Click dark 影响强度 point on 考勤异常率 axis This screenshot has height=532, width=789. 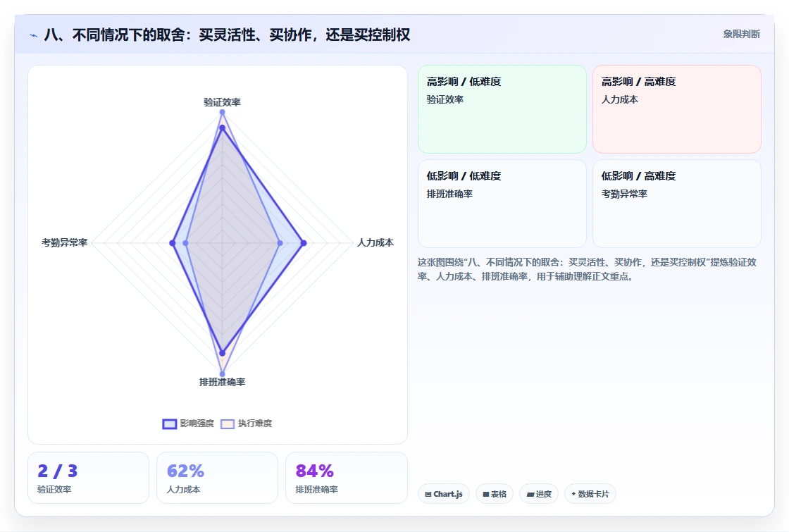pos(173,243)
